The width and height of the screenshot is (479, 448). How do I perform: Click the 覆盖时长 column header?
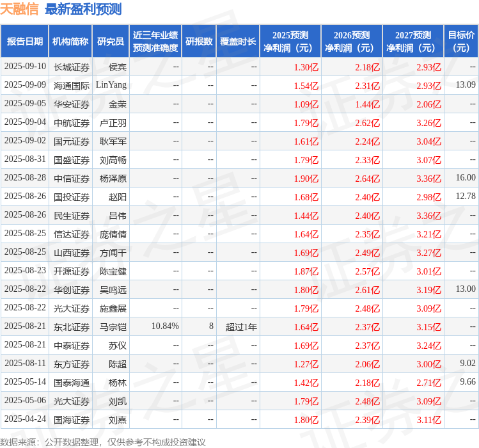pyautogui.click(x=238, y=42)
